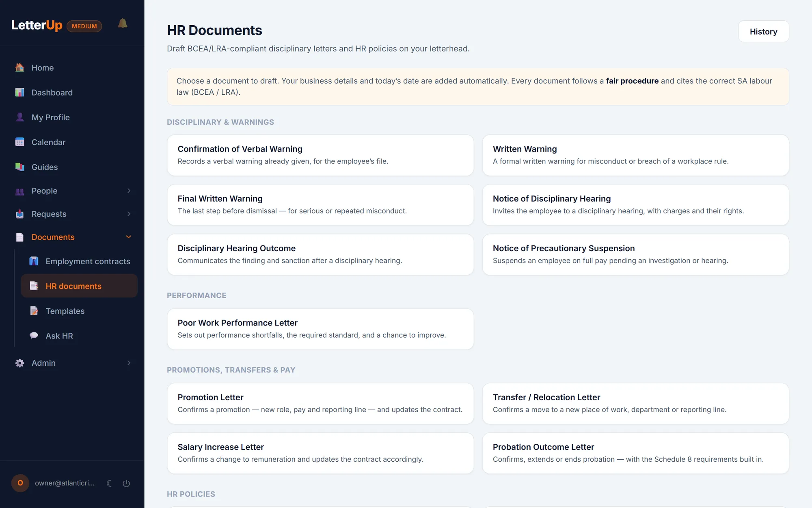Go to Home in sidebar
Screen dimensions: 812x508
coord(72,67)
